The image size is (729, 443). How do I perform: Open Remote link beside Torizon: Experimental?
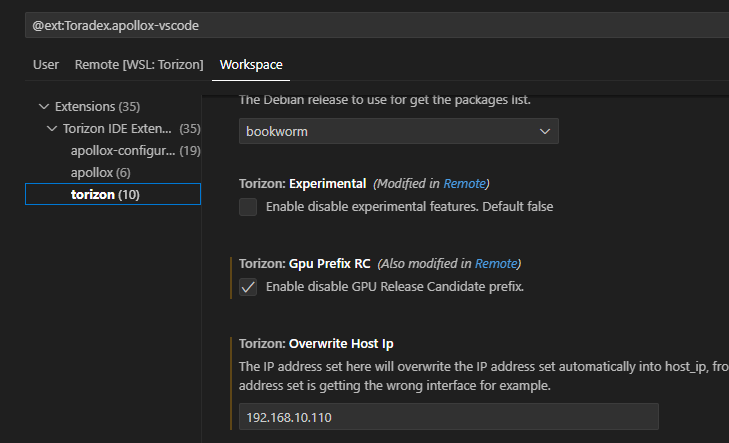click(464, 184)
